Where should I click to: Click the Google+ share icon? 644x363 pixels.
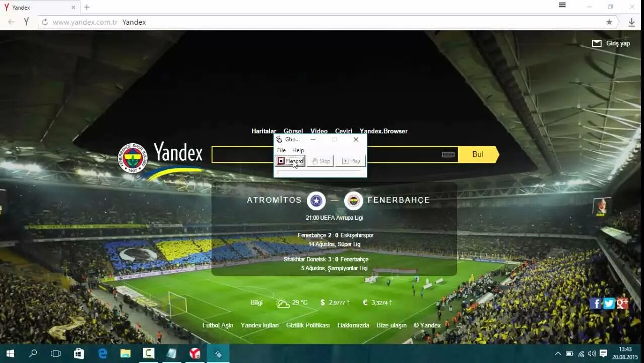pyautogui.click(x=622, y=303)
